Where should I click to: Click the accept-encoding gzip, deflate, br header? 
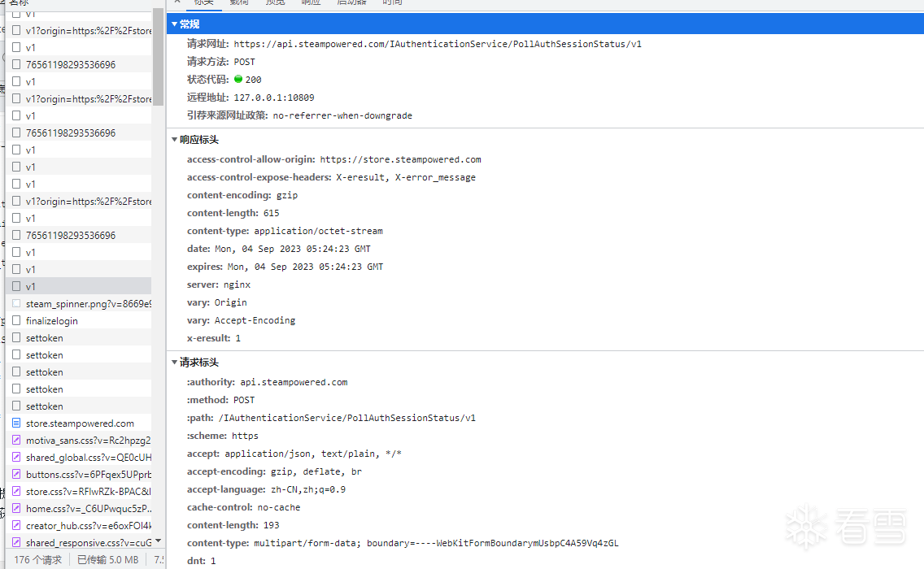pyautogui.click(x=275, y=471)
